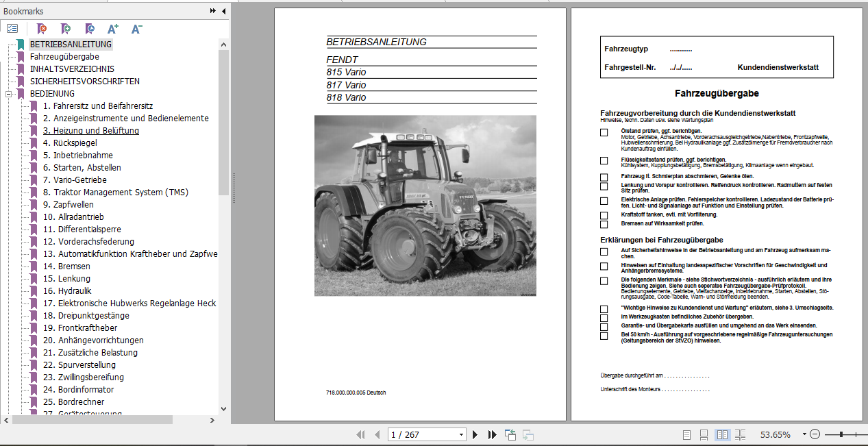Open bookmark 19. Frontkraftheber

click(x=80, y=328)
